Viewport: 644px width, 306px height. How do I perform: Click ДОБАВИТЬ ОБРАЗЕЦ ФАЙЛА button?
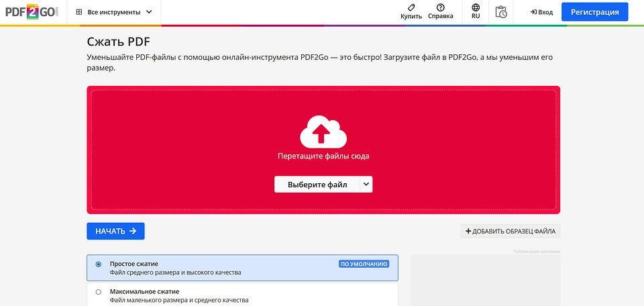coord(510,232)
